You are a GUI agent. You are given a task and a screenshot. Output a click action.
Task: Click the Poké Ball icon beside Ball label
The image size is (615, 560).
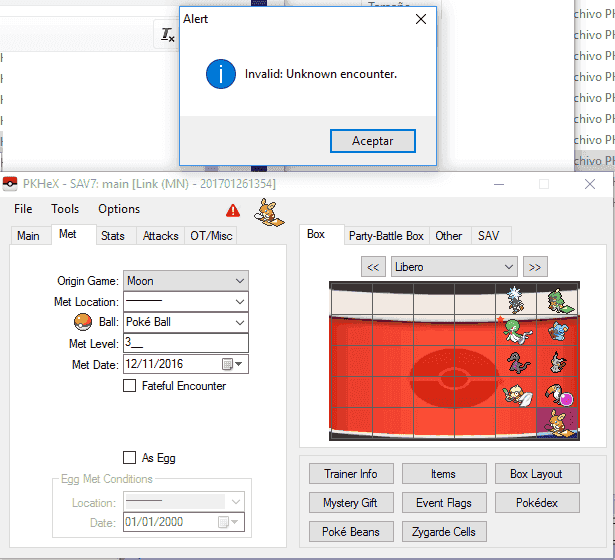[83, 322]
